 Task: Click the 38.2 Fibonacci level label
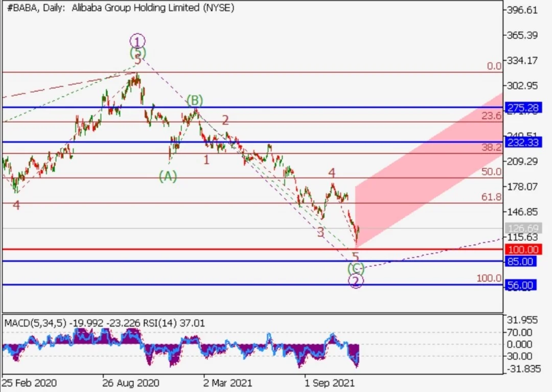(492, 147)
